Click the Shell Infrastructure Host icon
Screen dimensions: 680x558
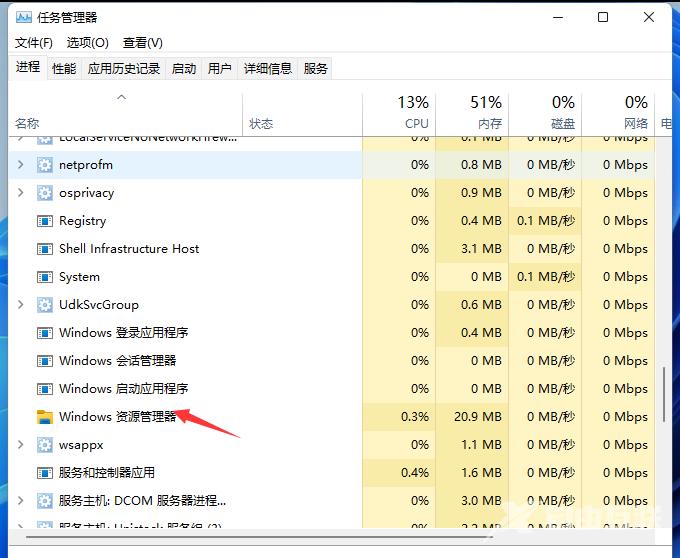pos(45,249)
